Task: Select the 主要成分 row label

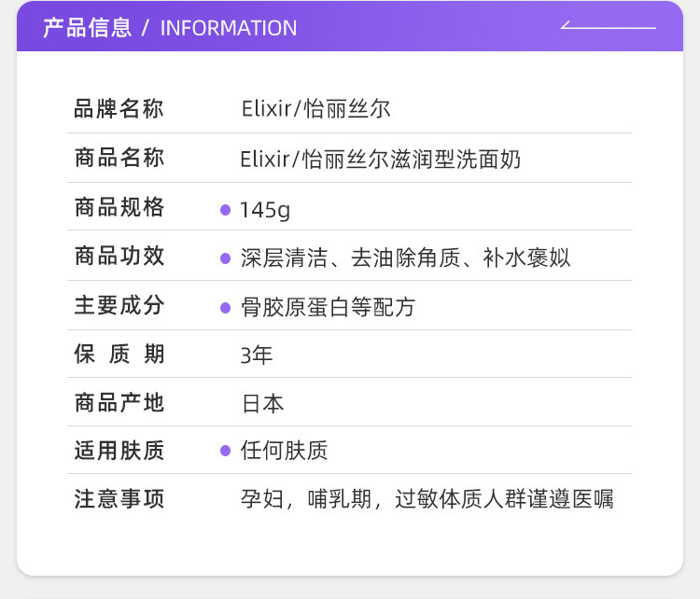Action: click(x=119, y=305)
